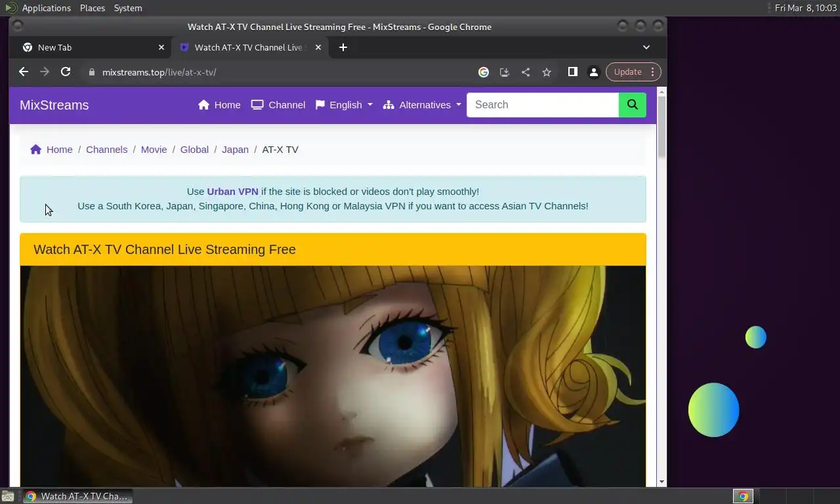Open the Channels breadcrumb link
840x504 pixels.
[x=107, y=150]
